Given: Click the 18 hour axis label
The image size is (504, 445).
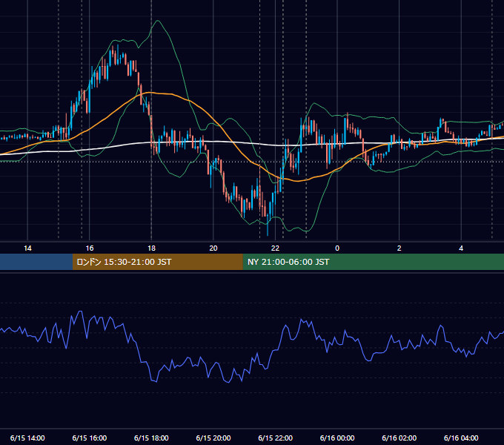Looking at the screenshot, I should click(151, 248).
